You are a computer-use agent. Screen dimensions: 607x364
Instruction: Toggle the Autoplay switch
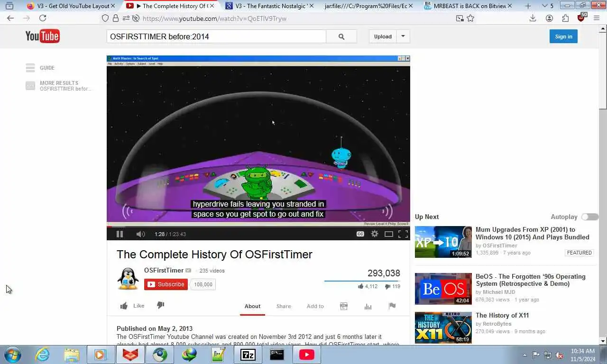(590, 217)
